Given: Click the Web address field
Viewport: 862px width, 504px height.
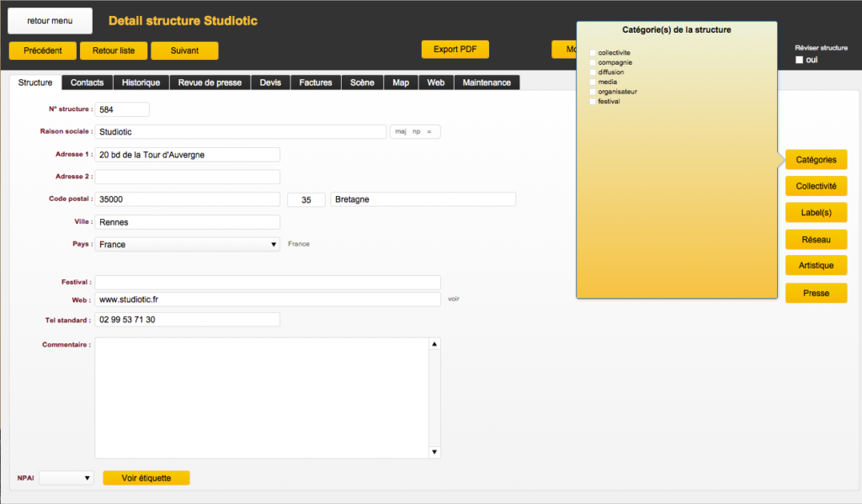Looking at the screenshot, I should tap(268, 300).
